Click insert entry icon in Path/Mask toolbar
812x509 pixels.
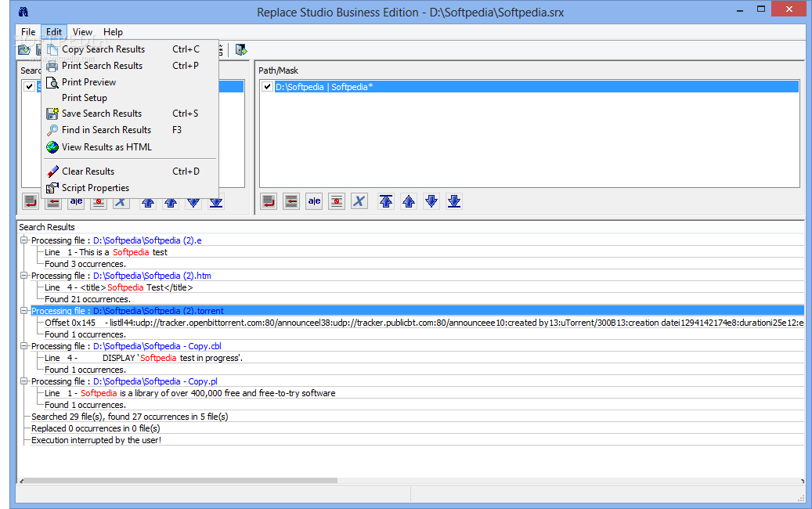coord(291,201)
